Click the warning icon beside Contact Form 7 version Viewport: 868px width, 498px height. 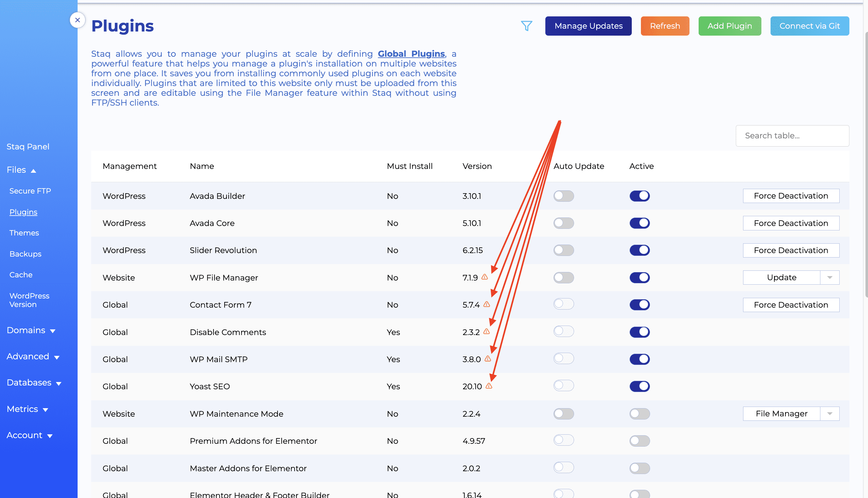point(487,304)
